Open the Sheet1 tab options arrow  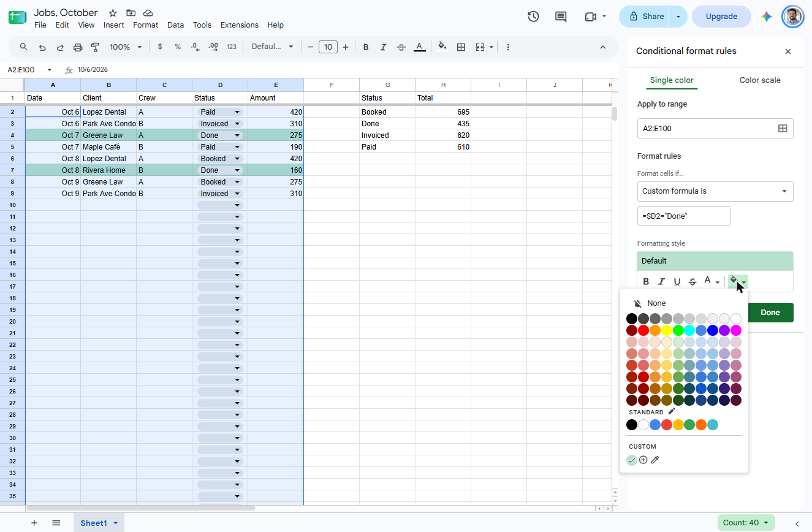tap(115, 523)
